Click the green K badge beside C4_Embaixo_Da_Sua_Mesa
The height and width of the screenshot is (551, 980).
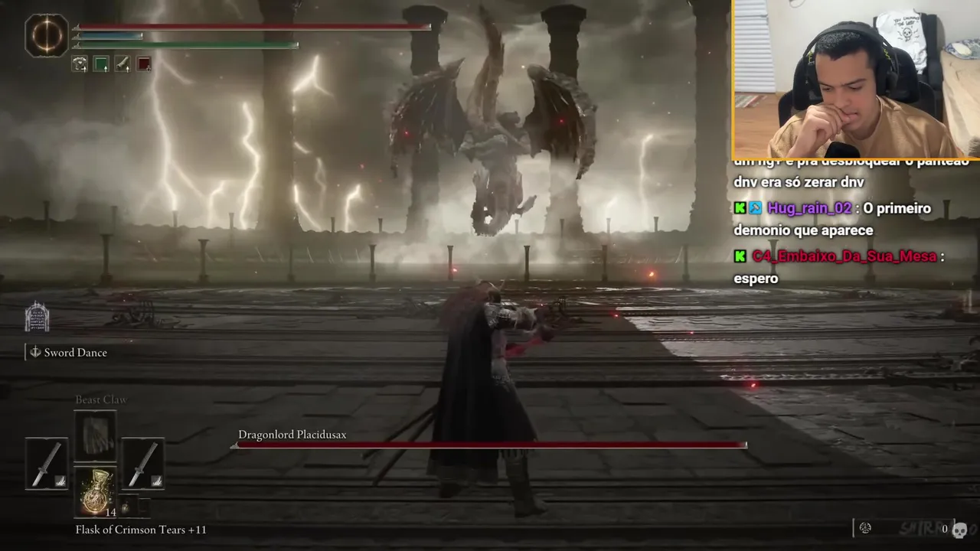pyautogui.click(x=740, y=256)
